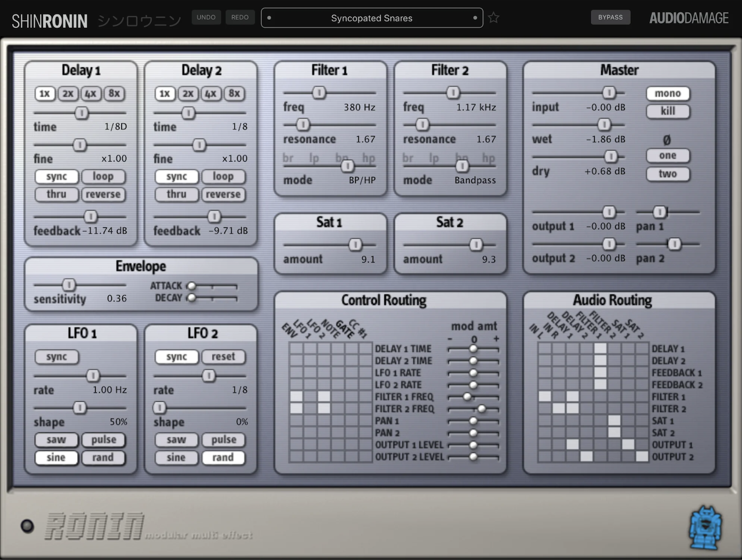The height and width of the screenshot is (560, 742).
Task: Click the Delay 2 feedback slider handle
Action: (x=214, y=216)
